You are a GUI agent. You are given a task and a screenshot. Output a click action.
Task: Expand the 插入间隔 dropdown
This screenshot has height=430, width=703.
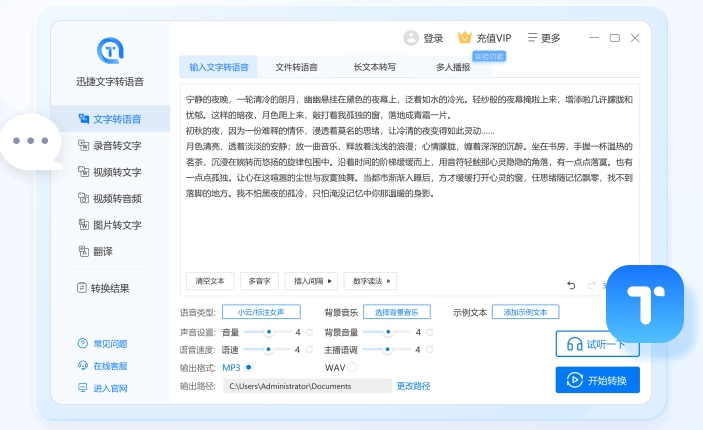click(x=311, y=281)
